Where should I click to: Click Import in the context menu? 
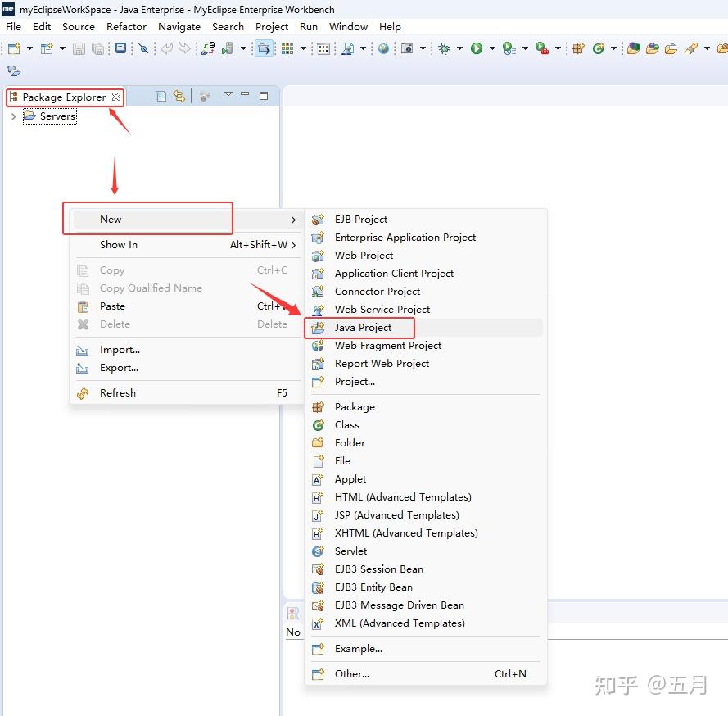(118, 349)
